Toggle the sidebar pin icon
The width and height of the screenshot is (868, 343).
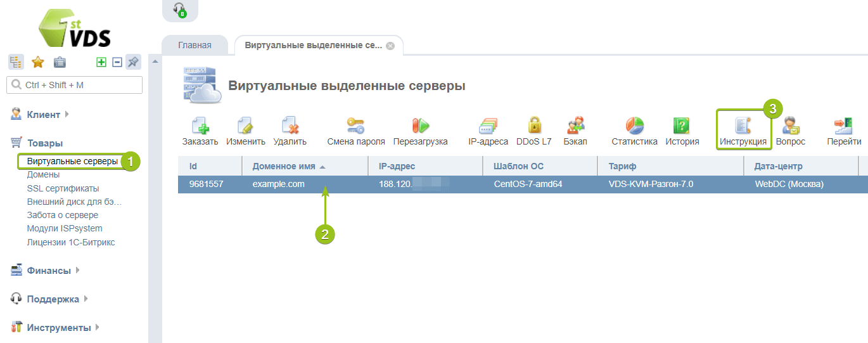click(x=132, y=62)
